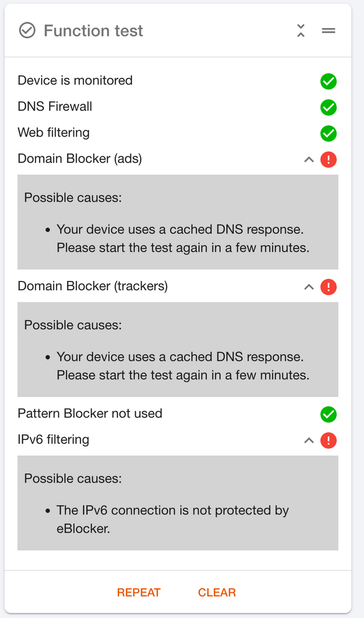Collapse the IPv6 filtering causes chevron
The width and height of the screenshot is (364, 618).
click(x=309, y=441)
